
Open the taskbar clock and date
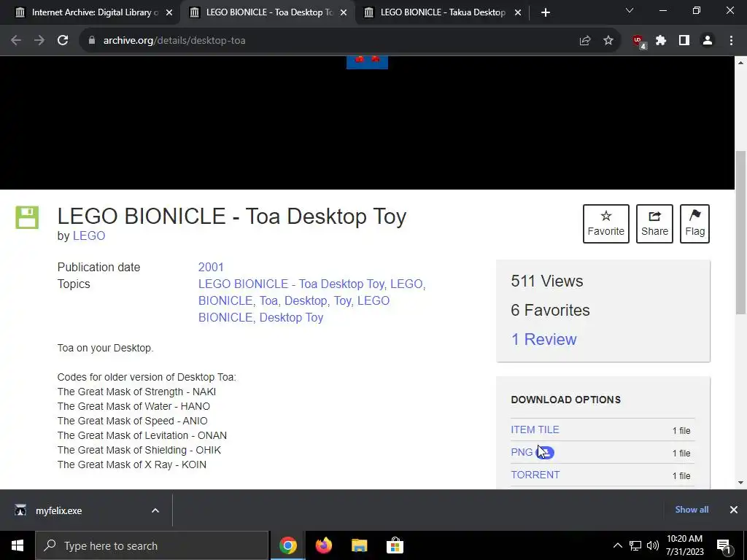point(684,545)
